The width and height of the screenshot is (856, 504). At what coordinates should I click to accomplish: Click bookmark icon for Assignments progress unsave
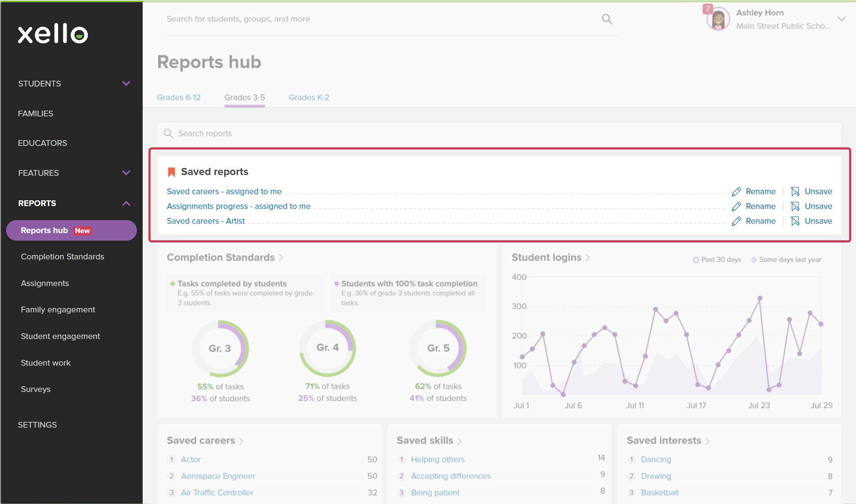[x=795, y=206]
